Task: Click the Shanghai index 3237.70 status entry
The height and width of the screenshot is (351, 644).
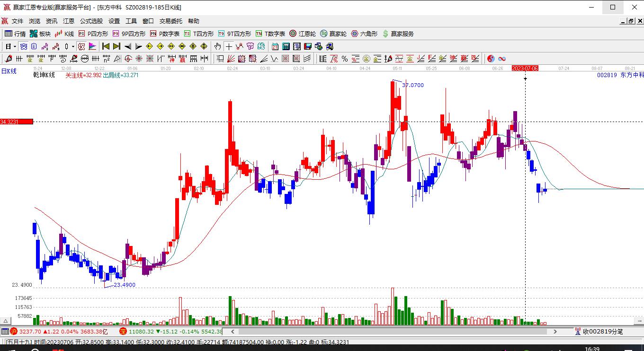Action: tap(59, 332)
